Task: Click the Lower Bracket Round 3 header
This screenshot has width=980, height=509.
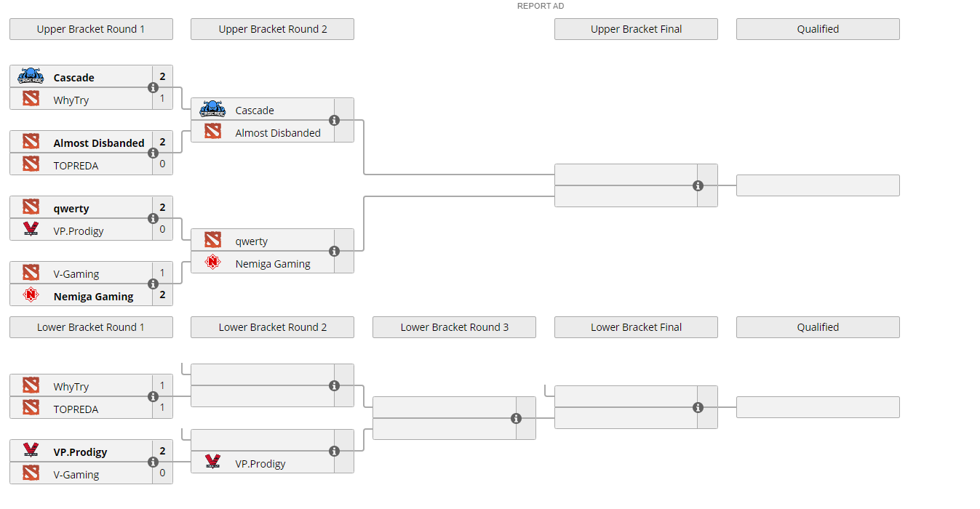Action: point(454,327)
